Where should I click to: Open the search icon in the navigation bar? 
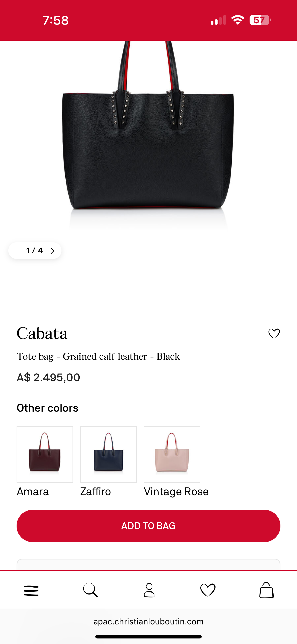point(90,591)
